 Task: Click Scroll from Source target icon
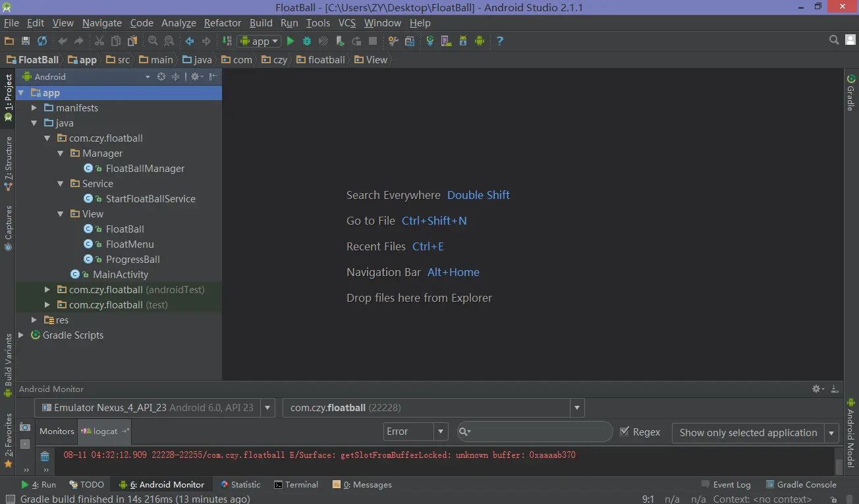pyautogui.click(x=161, y=76)
